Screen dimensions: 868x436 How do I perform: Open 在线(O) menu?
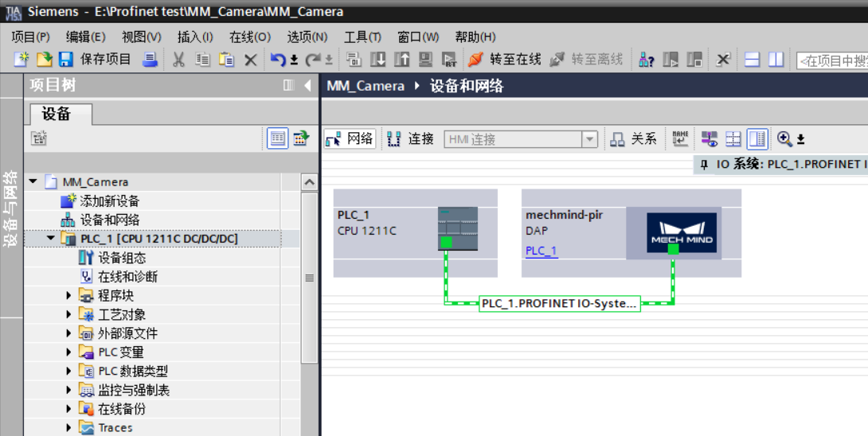(x=250, y=37)
